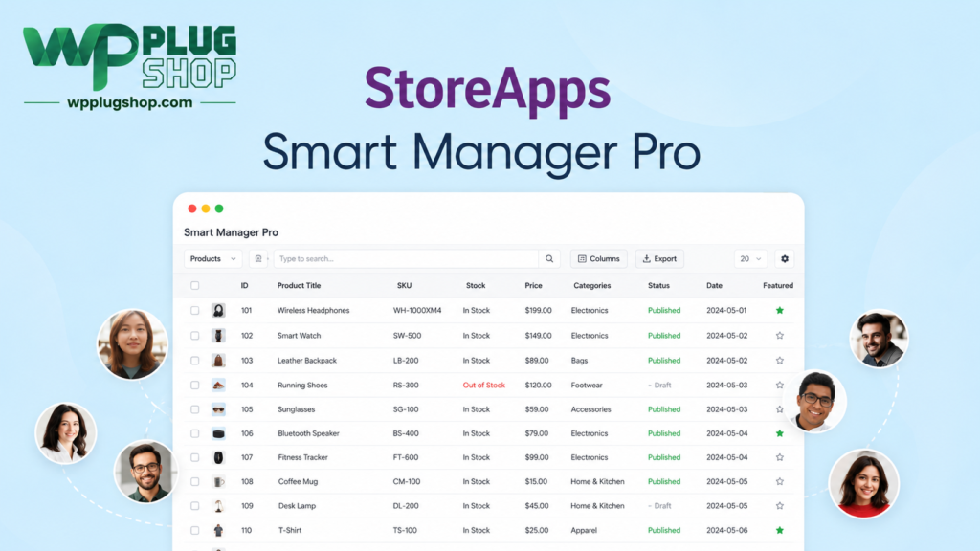This screenshot has width=980, height=551.
Task: Toggle featured star for Fitness Tracker
Action: pos(779,457)
